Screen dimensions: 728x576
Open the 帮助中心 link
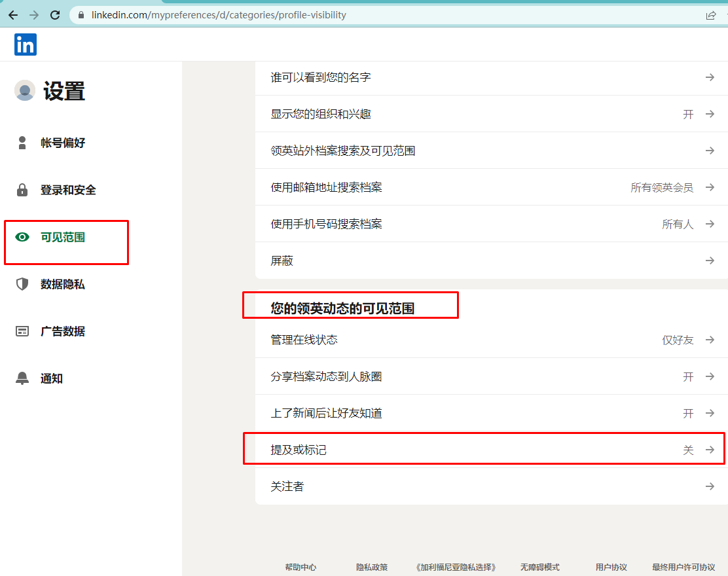[300, 567]
